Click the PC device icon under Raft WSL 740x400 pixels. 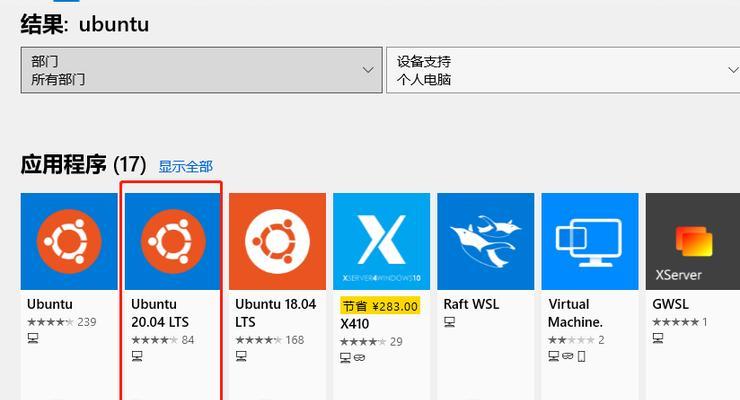(x=449, y=322)
